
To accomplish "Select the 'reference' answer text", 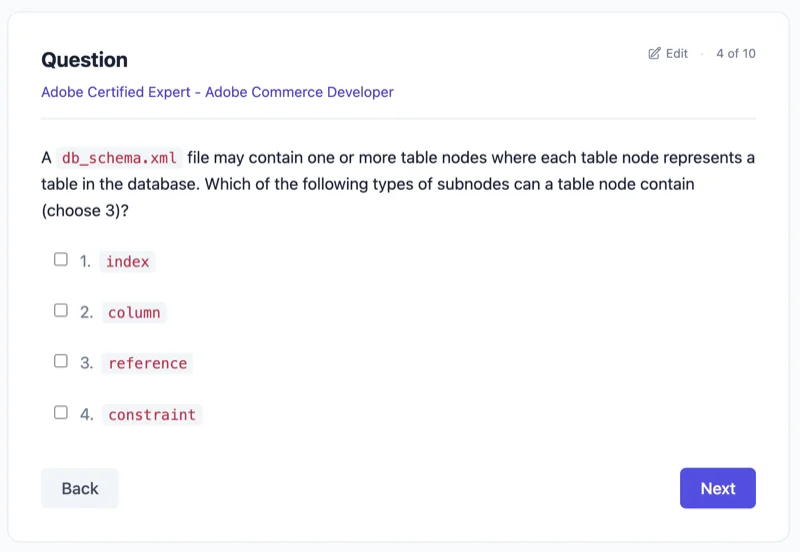I will pyautogui.click(x=147, y=363).
